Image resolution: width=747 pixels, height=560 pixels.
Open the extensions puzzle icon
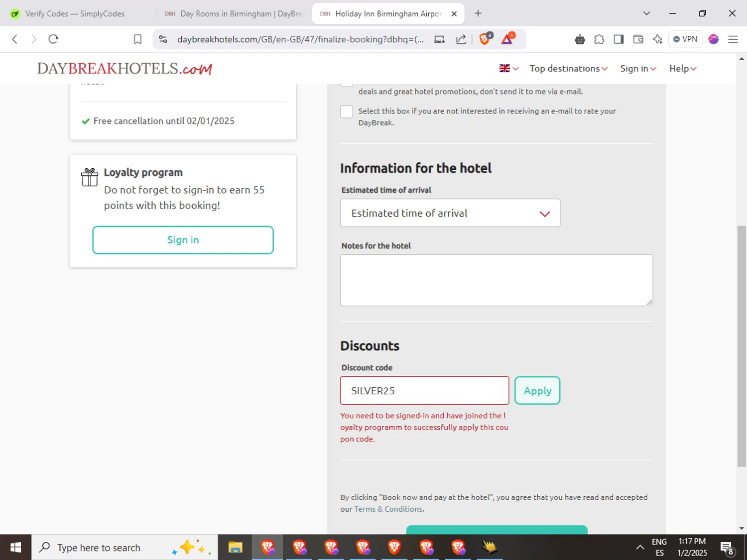pos(599,39)
